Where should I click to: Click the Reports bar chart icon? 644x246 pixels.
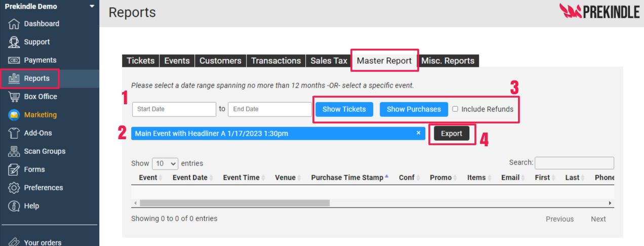(14, 78)
